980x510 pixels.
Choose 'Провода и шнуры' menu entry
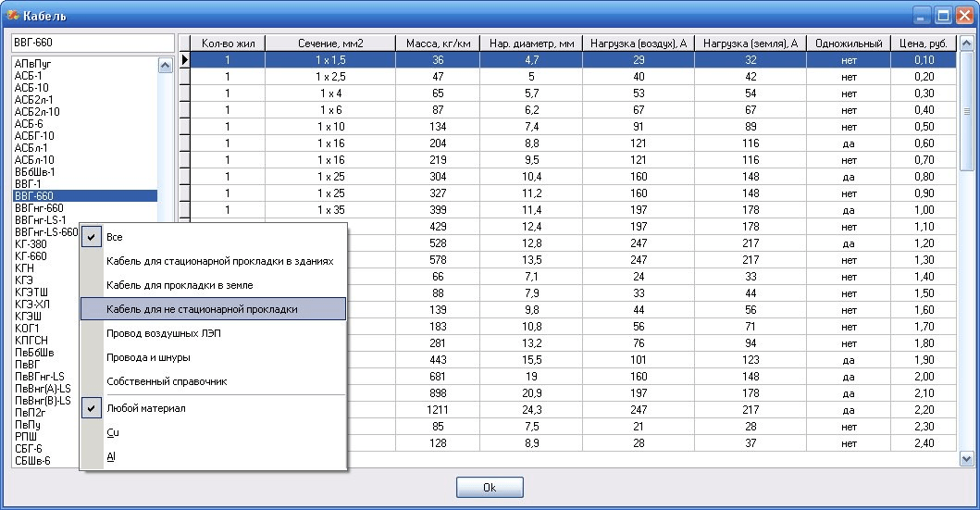213,357
